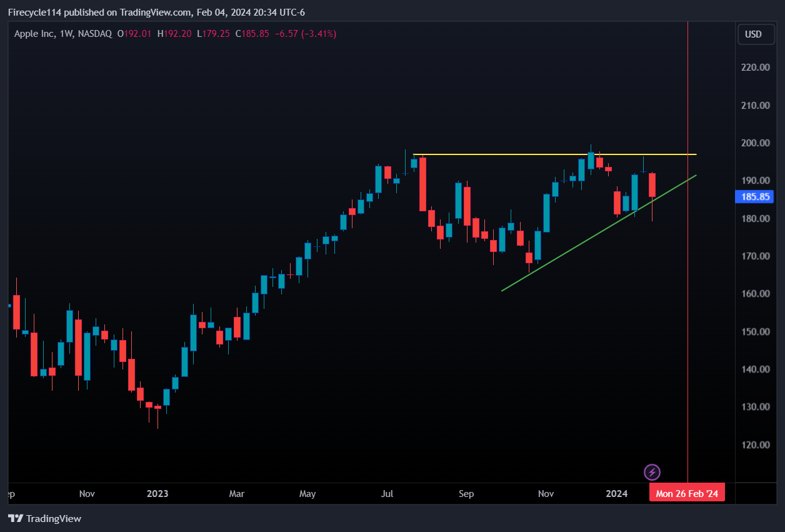The image size is (785, 532).
Task: Click the 210.00 price axis label
Action: click(755, 105)
